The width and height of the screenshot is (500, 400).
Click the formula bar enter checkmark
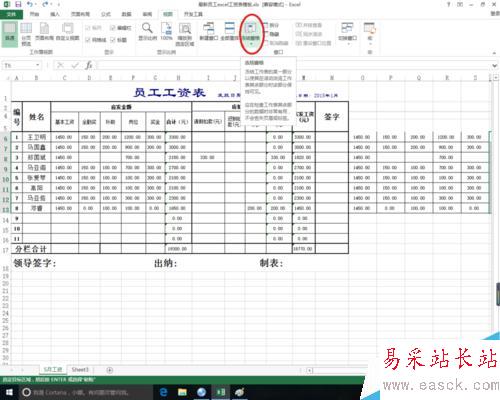click(x=75, y=65)
